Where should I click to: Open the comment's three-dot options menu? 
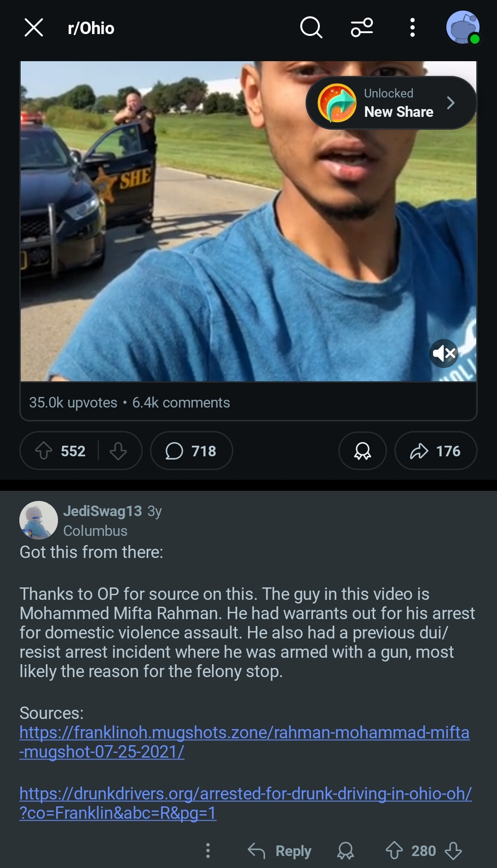[x=208, y=851]
